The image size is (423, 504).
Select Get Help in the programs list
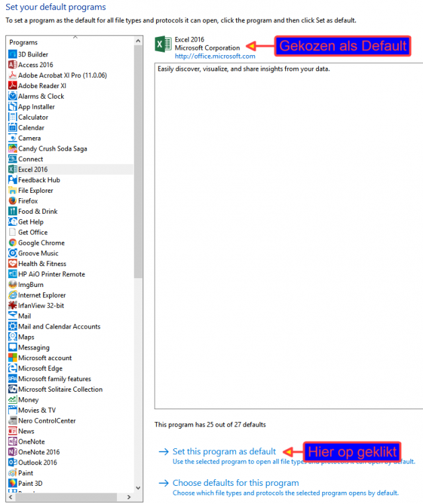[x=30, y=222]
